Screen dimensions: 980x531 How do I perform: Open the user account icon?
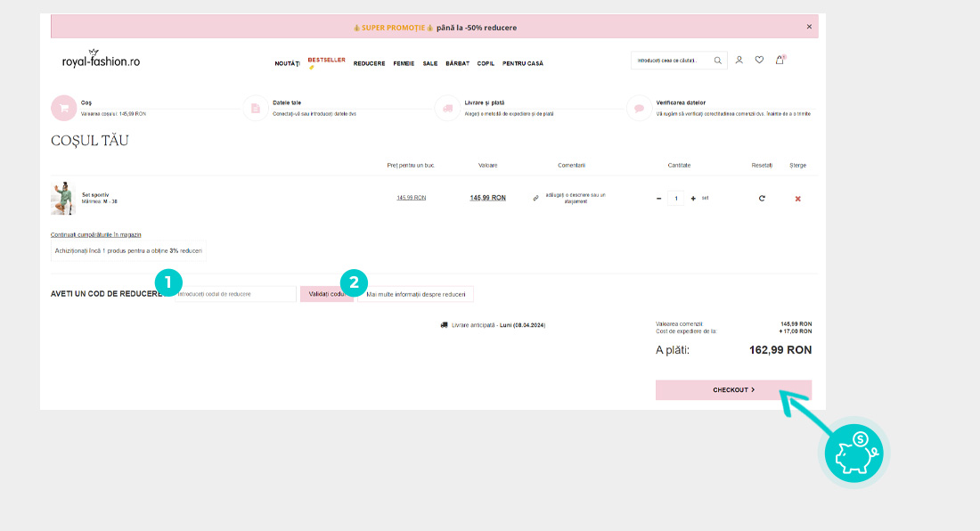click(x=739, y=61)
